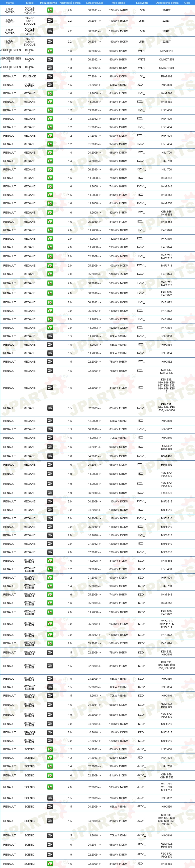195x868 pixels.
Task: Click the 04.2012 production date in Scenic row
Action: tap(95, 749)
